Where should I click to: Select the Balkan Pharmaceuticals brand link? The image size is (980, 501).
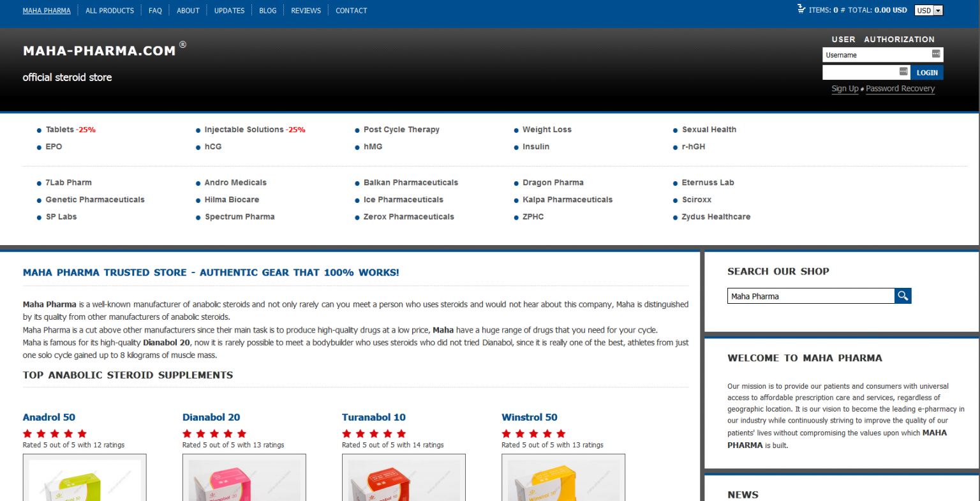410,183
